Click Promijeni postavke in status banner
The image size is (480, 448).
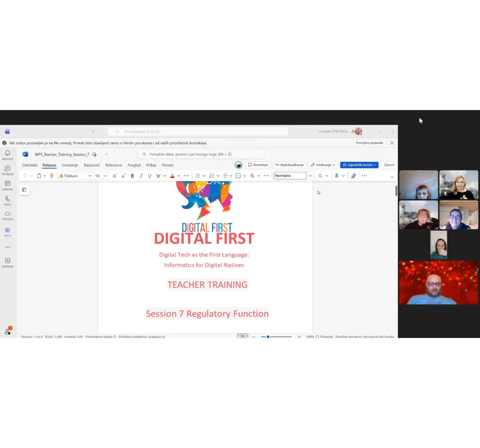pyautogui.click(x=369, y=143)
